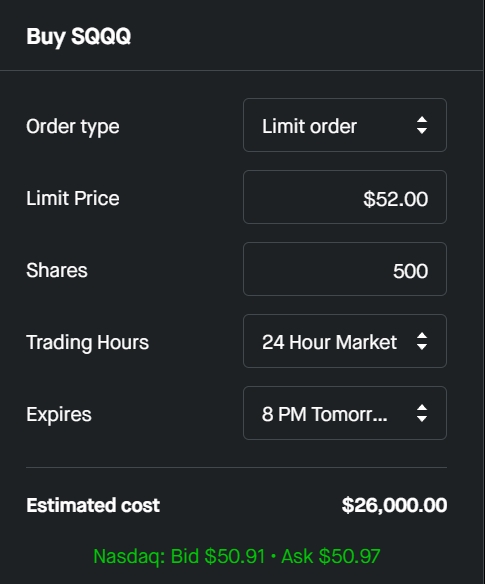Click the Limit Price label
Image resolution: width=485 pixels, height=584 pixels.
73,198
